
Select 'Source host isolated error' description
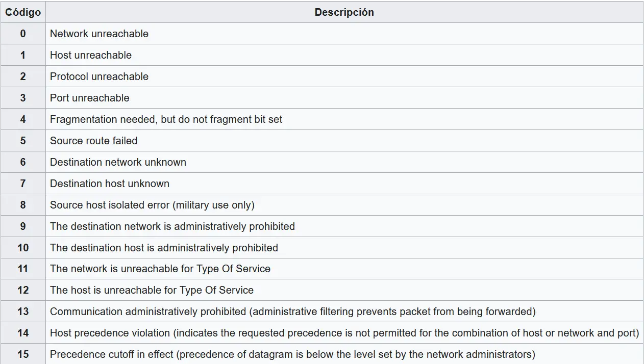pos(152,205)
